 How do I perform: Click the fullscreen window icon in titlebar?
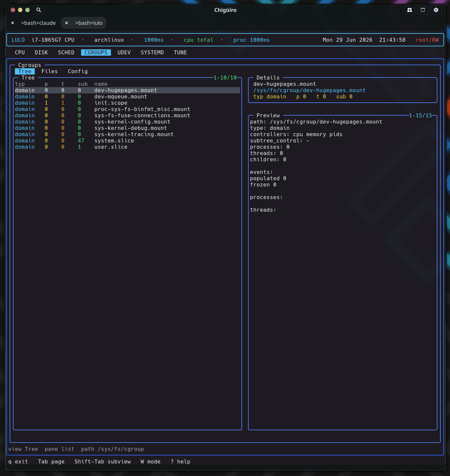pyautogui.click(x=423, y=10)
